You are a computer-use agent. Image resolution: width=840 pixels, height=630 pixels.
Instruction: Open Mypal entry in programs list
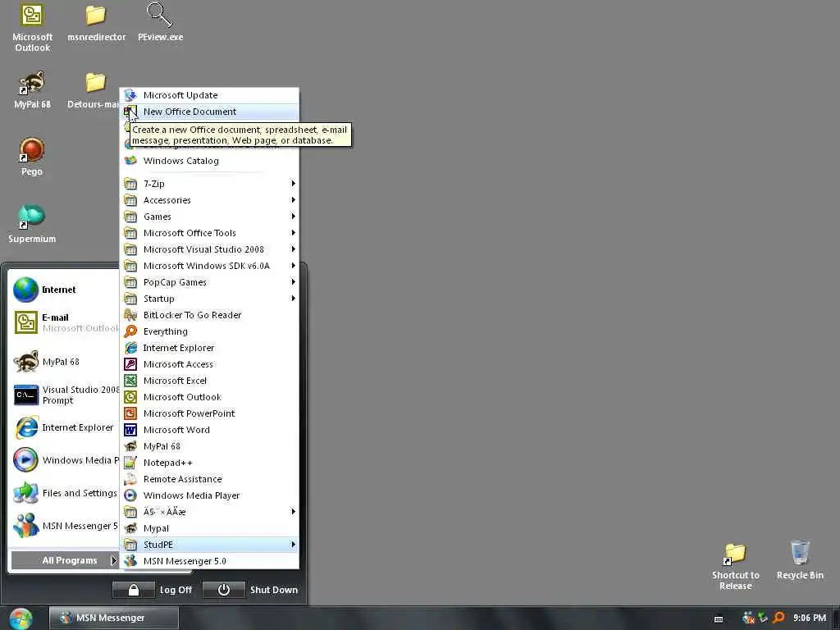point(209,528)
